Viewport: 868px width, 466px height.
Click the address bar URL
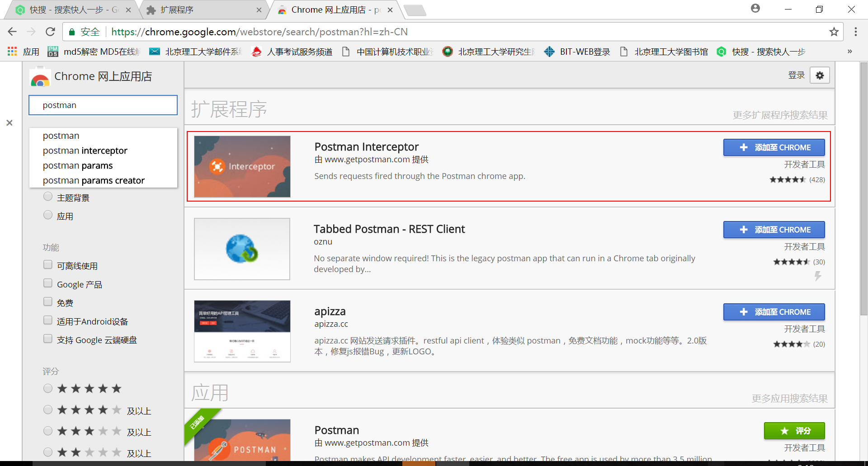(x=259, y=32)
